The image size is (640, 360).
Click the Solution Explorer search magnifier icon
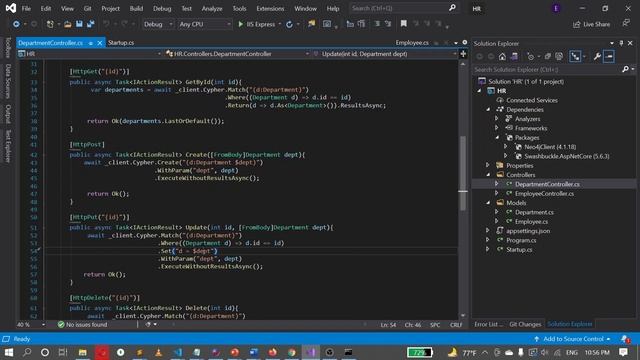[x=625, y=69]
